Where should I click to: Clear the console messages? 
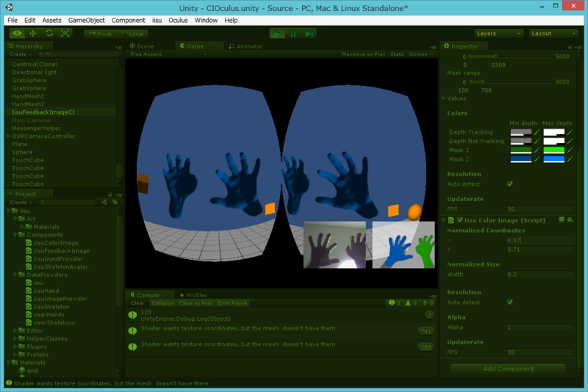pos(137,303)
